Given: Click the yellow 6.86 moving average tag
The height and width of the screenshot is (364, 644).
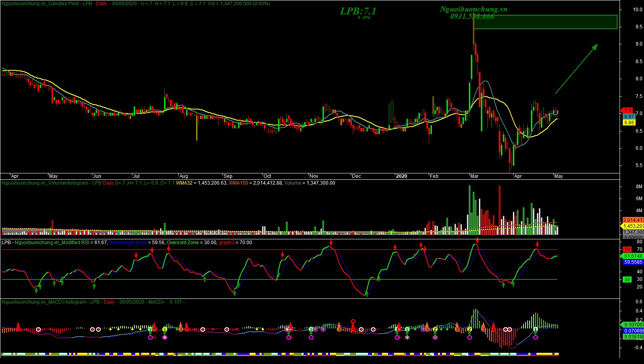Looking at the screenshot, I should click(629, 123).
